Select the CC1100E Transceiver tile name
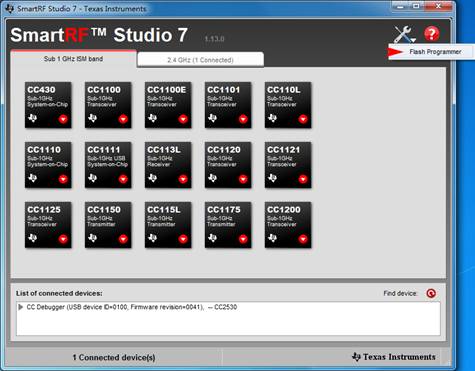Viewport: 475px width, 371px height. click(167, 90)
